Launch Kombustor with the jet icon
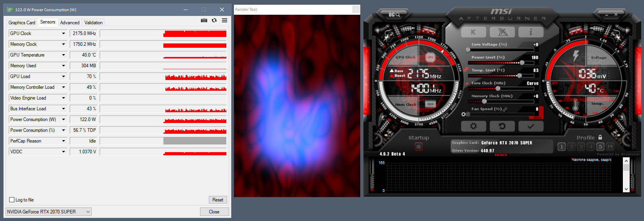 [x=502, y=32]
